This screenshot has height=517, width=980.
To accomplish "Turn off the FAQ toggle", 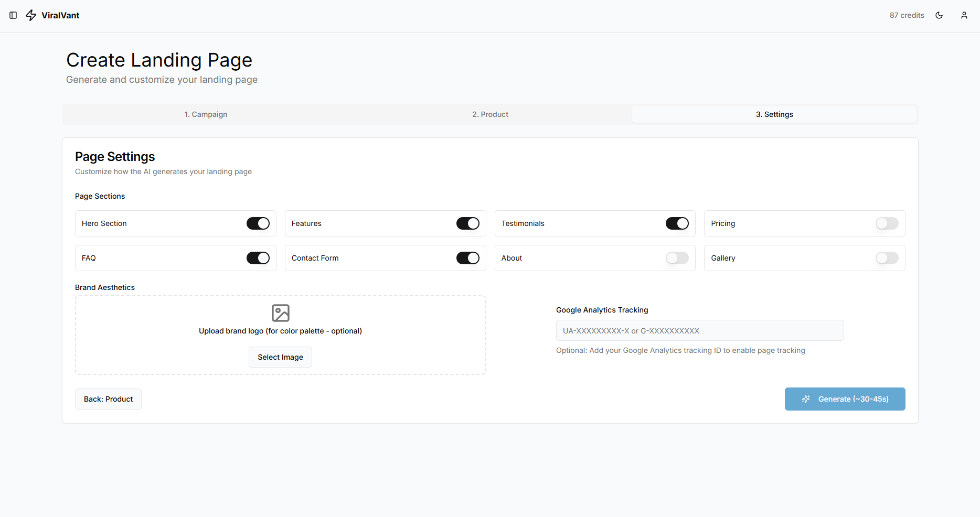I will pyautogui.click(x=258, y=258).
